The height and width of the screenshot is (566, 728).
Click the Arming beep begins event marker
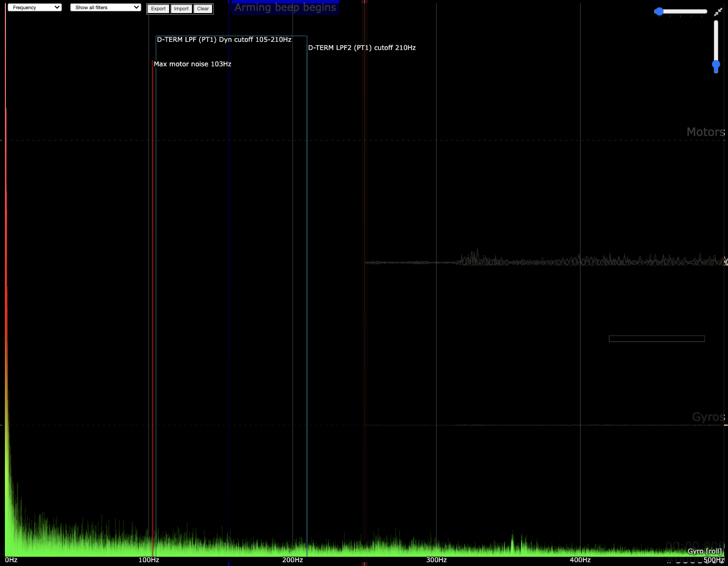[x=285, y=8]
